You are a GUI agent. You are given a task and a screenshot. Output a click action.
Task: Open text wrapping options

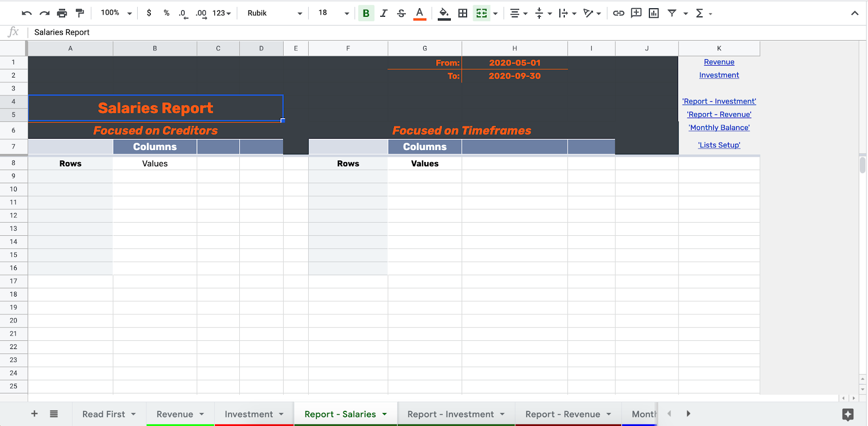(567, 13)
